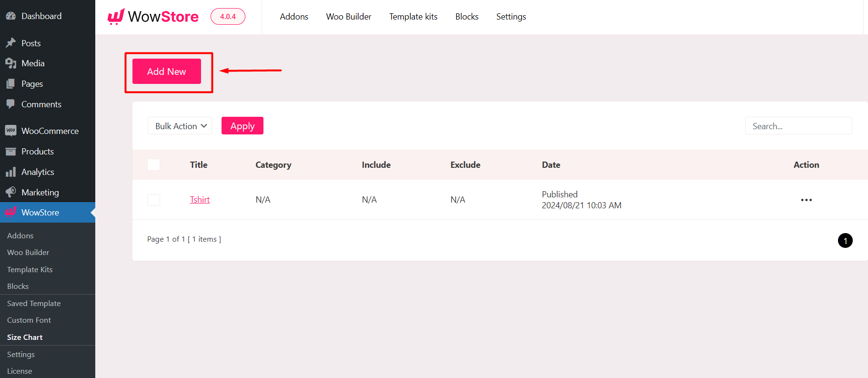Open Blocks in top navigation
The width and height of the screenshot is (868, 378).
(467, 17)
